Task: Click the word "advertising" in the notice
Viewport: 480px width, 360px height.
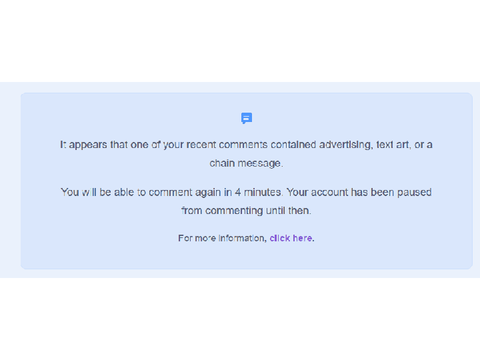Action: pos(345,145)
